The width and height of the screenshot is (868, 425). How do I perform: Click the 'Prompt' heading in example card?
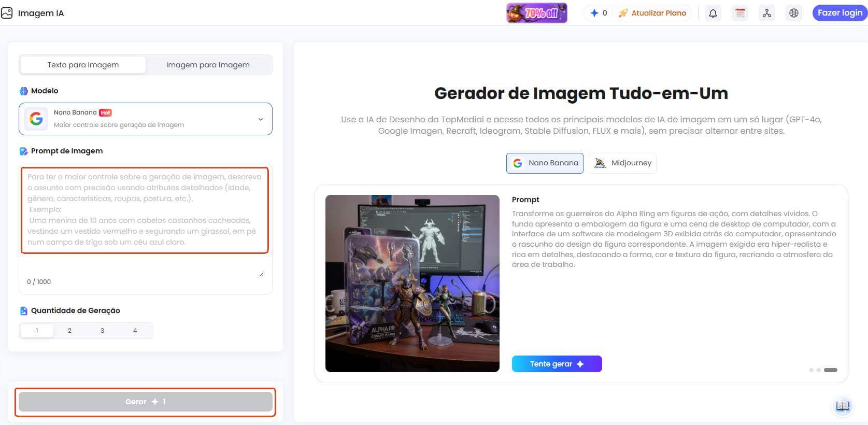click(525, 200)
